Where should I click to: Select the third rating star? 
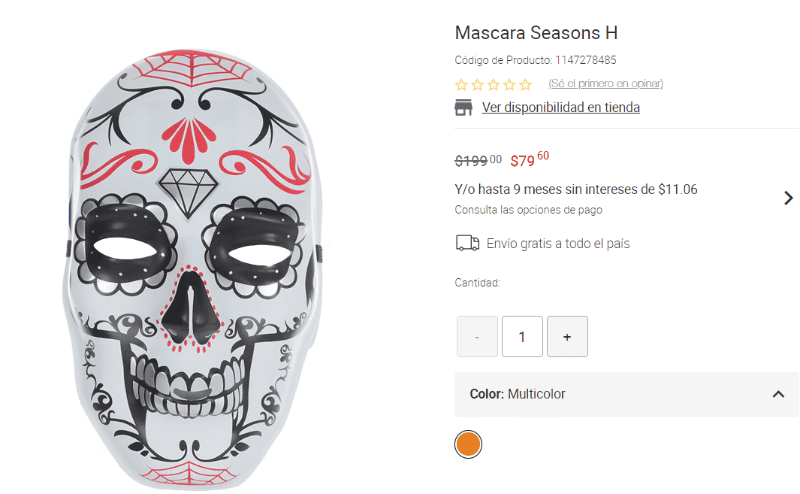coord(494,85)
